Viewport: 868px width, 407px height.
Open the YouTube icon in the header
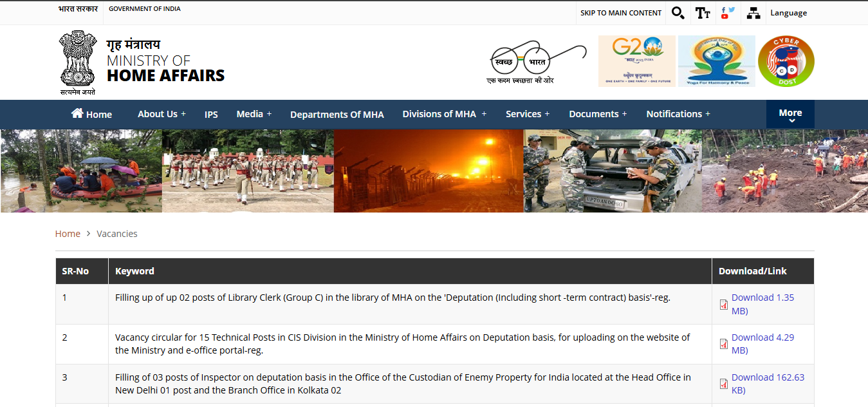(726, 17)
